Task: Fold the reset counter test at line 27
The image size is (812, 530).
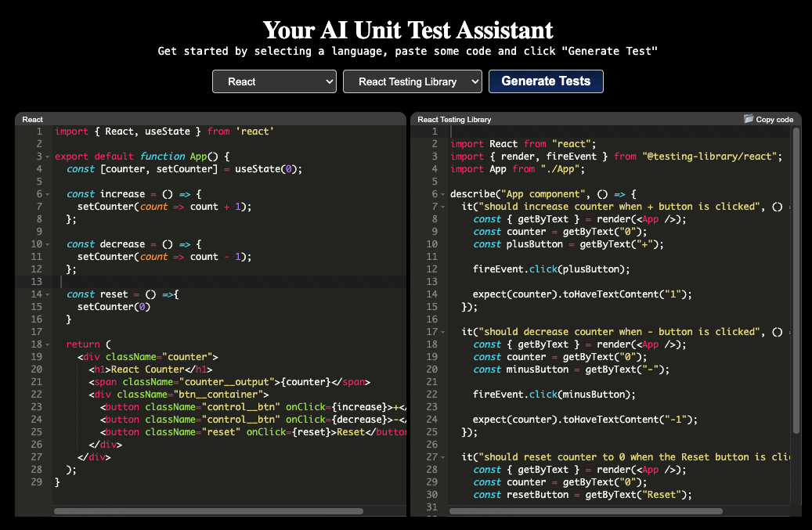Action: click(443, 457)
